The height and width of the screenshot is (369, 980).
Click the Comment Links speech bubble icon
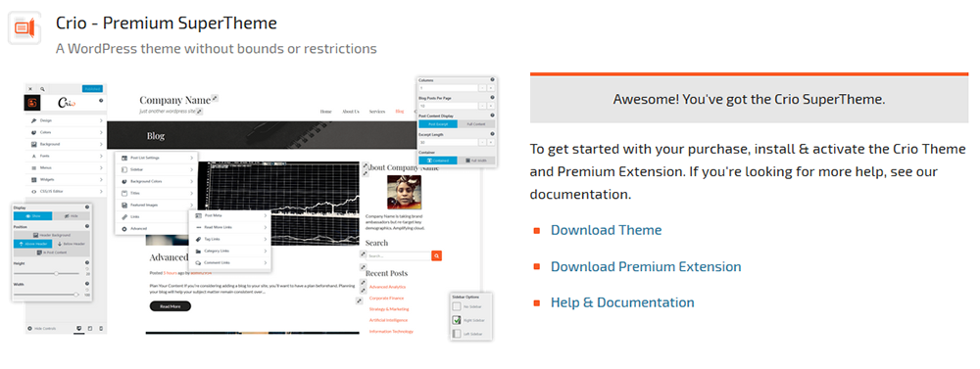[x=198, y=262]
